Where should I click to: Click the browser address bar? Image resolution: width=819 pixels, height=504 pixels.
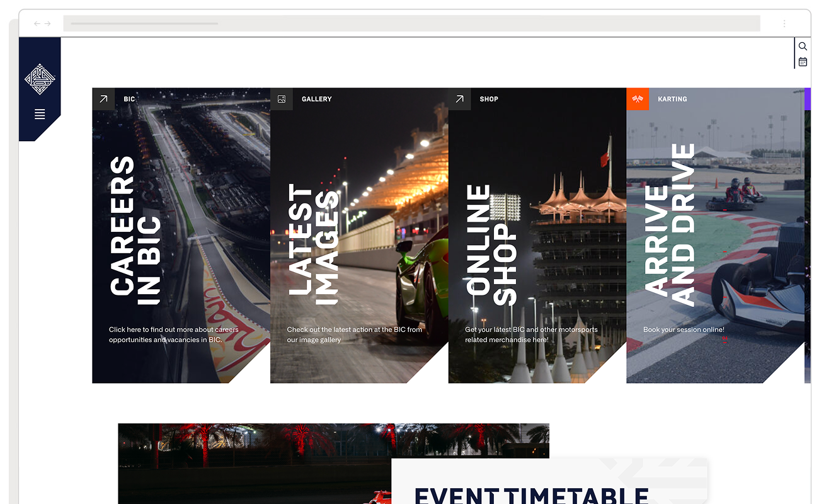tap(409, 23)
